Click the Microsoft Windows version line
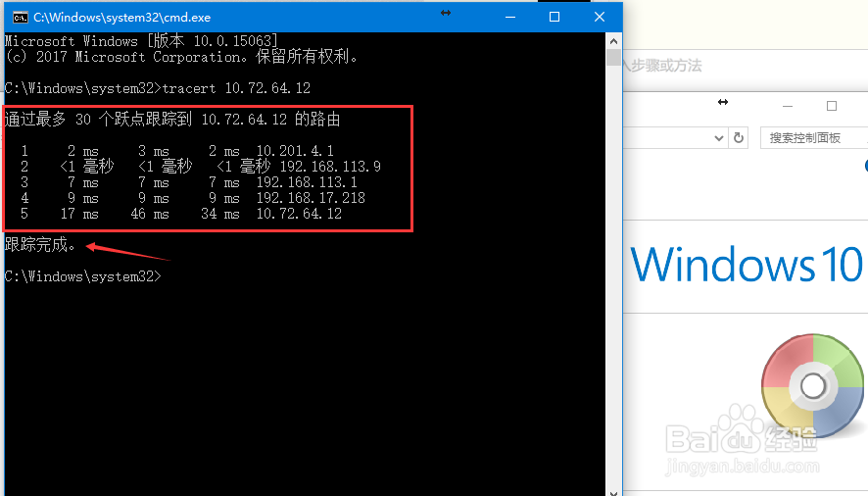868x496 pixels. (141, 41)
